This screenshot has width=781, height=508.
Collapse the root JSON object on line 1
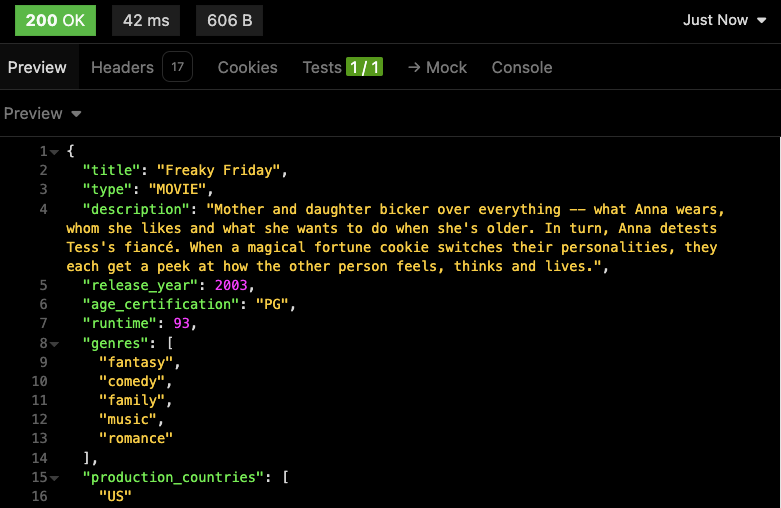(x=54, y=151)
